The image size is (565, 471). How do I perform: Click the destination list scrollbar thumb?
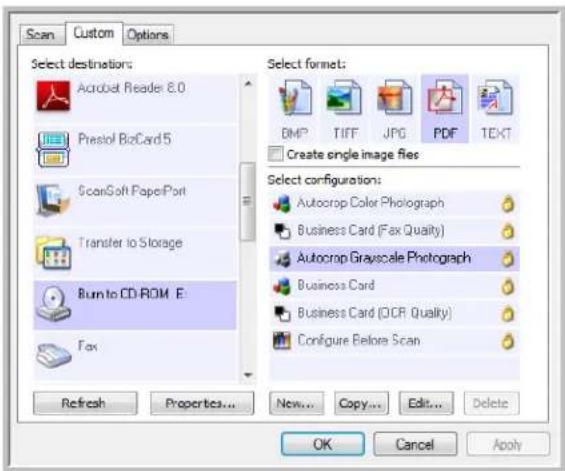tap(248, 201)
